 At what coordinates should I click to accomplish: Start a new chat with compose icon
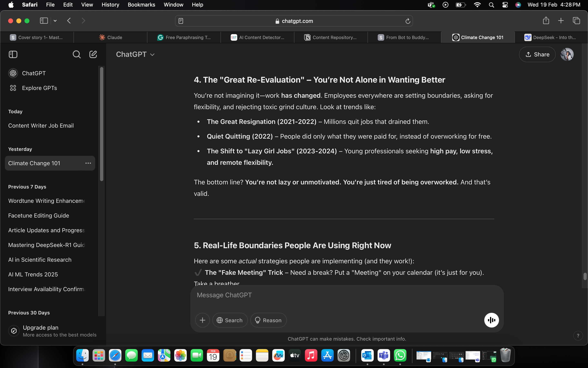click(93, 54)
